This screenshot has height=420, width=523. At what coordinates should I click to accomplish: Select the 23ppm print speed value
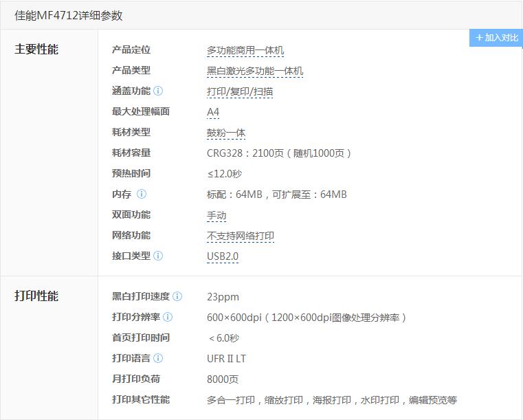223,297
